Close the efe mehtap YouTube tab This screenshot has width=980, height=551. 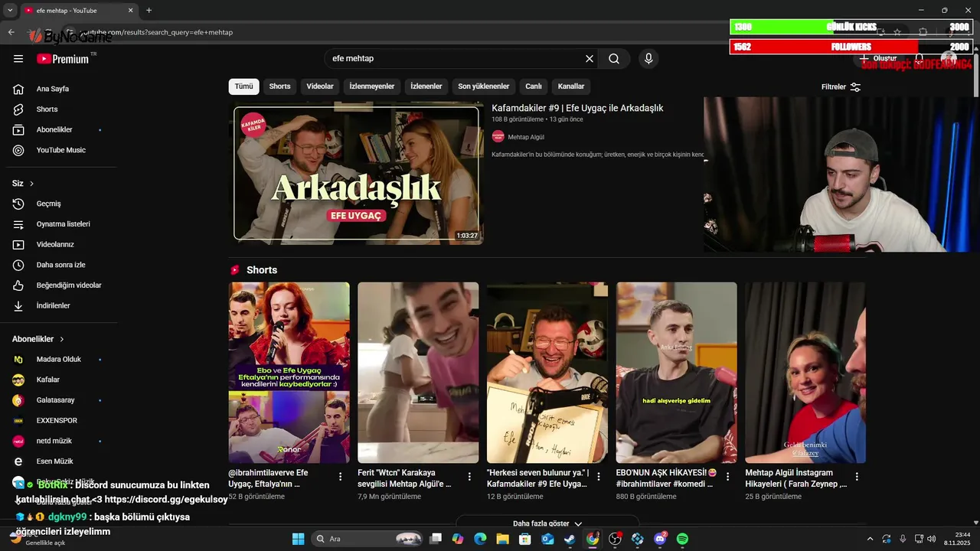(130, 11)
